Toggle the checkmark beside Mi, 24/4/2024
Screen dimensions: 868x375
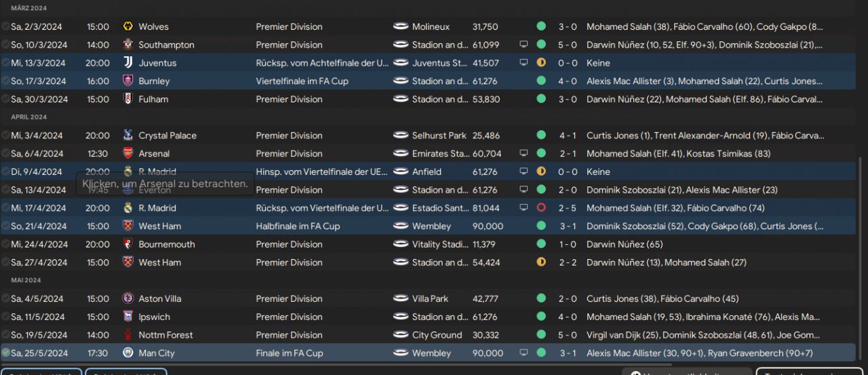click(x=6, y=245)
